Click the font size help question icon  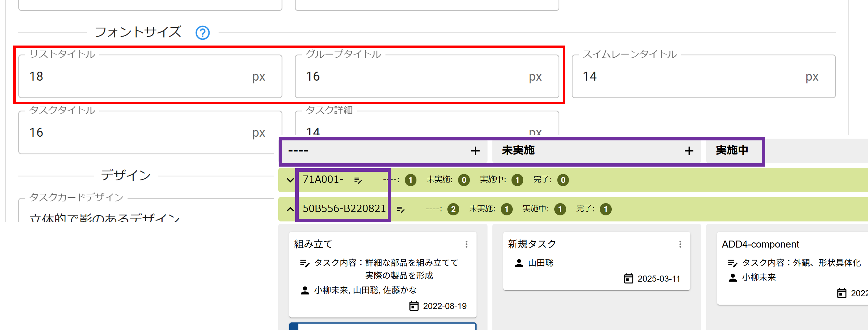coord(202,33)
